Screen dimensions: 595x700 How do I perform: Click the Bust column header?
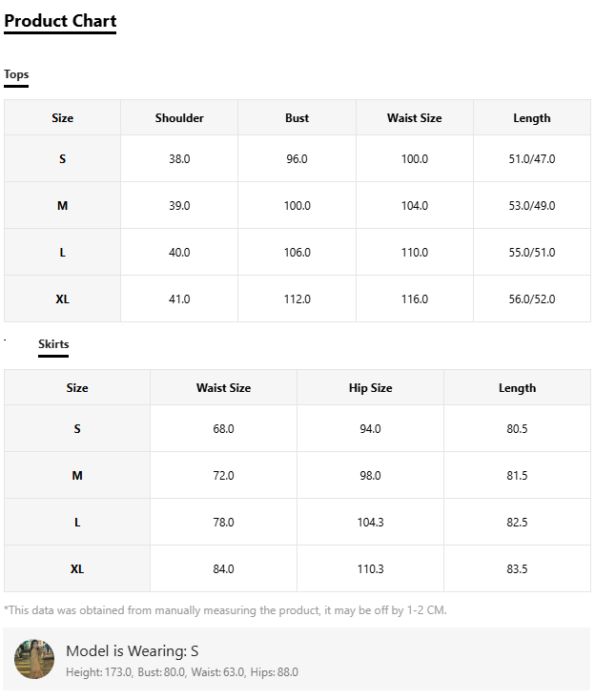297,118
